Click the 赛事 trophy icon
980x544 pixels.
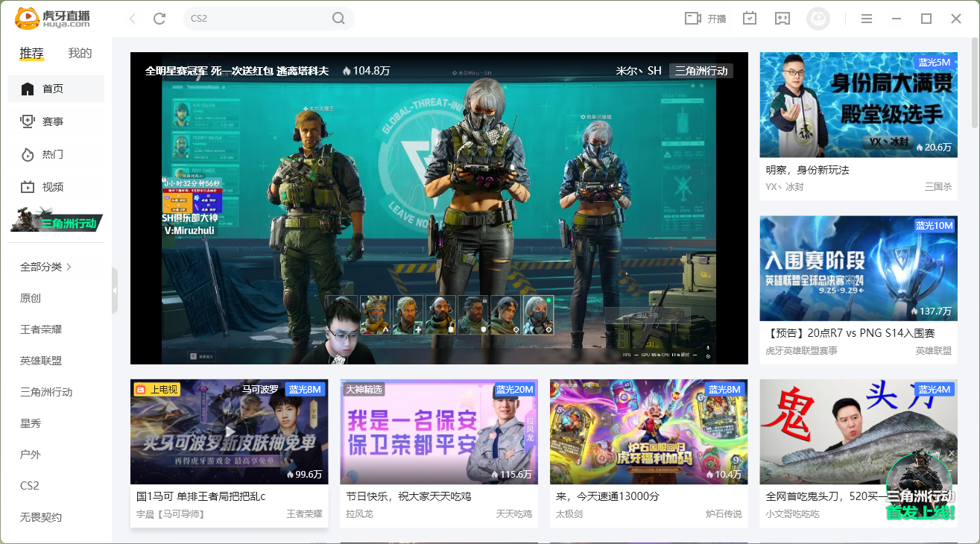click(x=28, y=121)
